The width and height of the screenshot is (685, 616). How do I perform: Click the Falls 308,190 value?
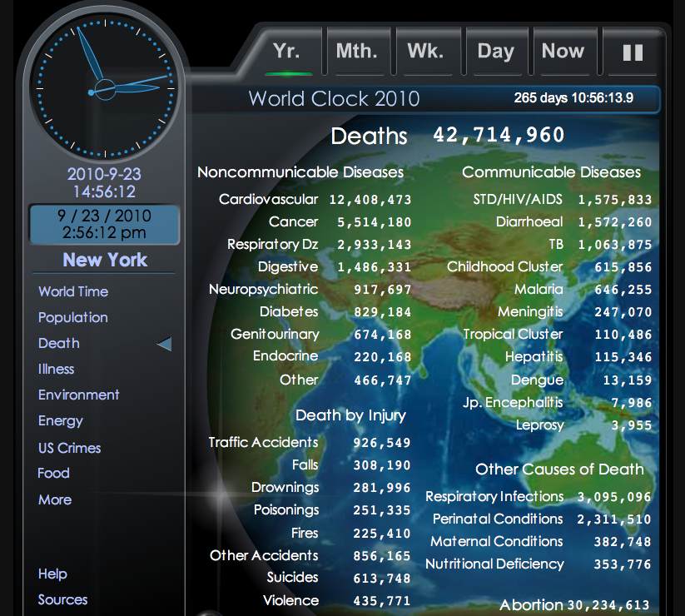[382, 465]
